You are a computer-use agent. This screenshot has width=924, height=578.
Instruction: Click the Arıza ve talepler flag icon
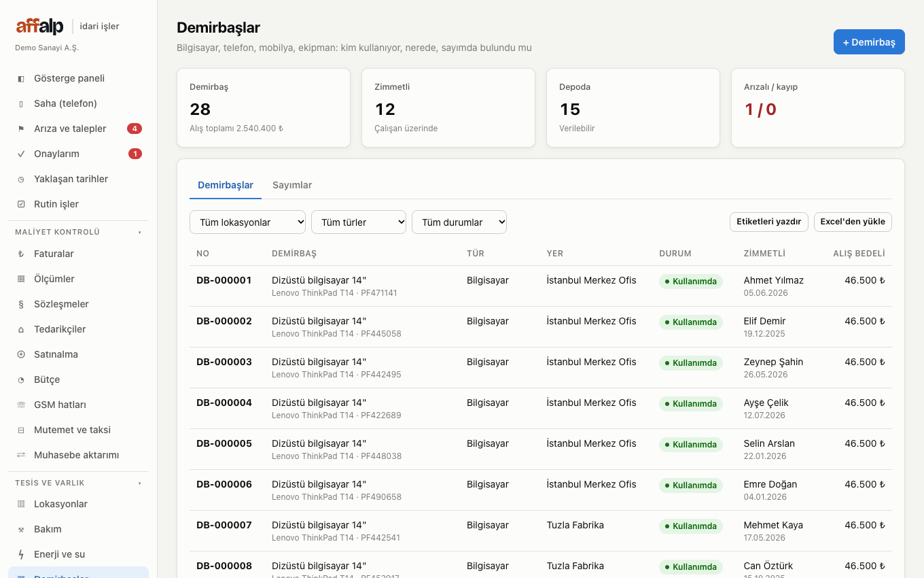(x=21, y=129)
